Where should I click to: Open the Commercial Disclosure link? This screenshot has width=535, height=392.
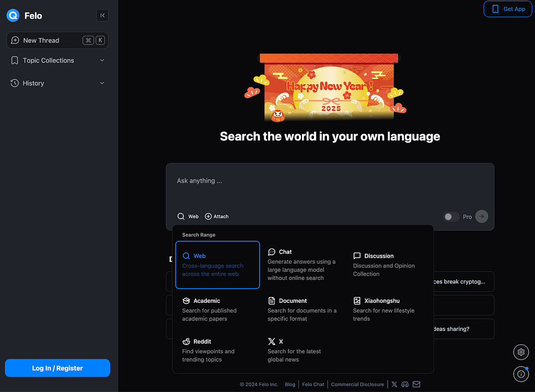357,384
